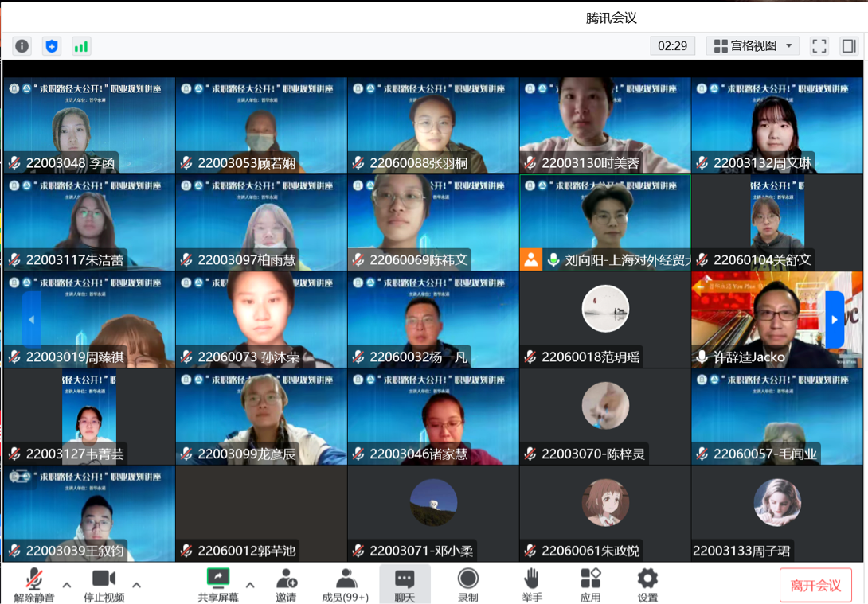Go to next page of video grid

pyautogui.click(x=834, y=320)
